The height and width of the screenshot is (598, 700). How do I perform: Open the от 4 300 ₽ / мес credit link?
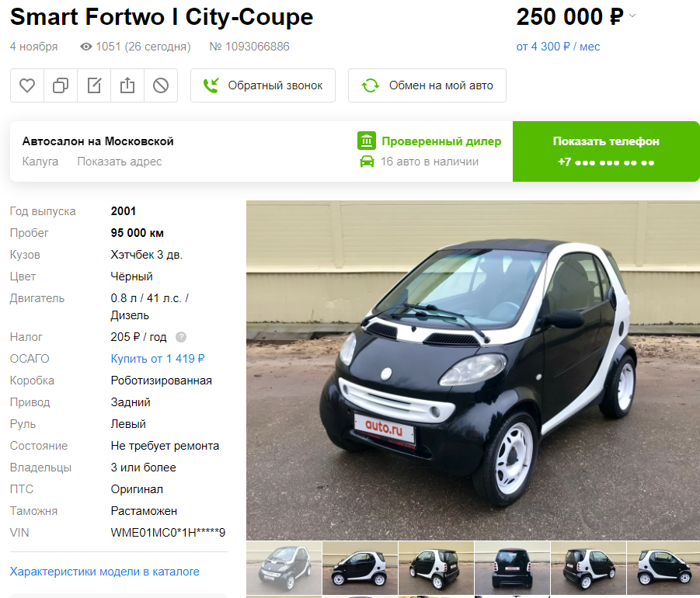click(558, 47)
